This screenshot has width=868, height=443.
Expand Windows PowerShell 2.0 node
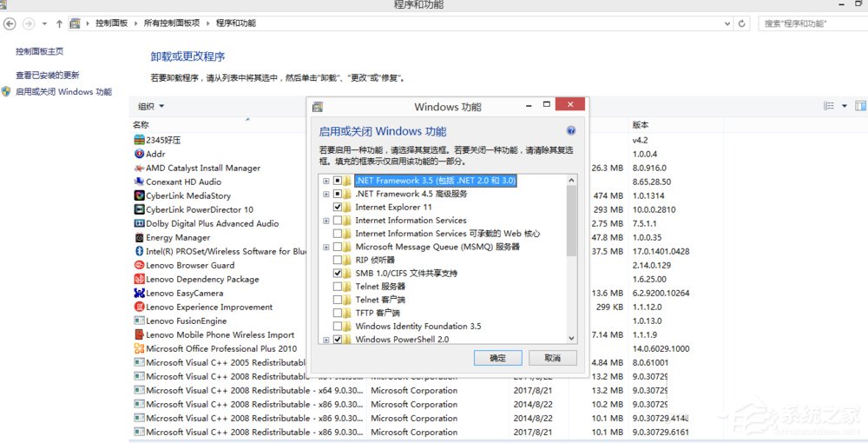[x=326, y=340]
